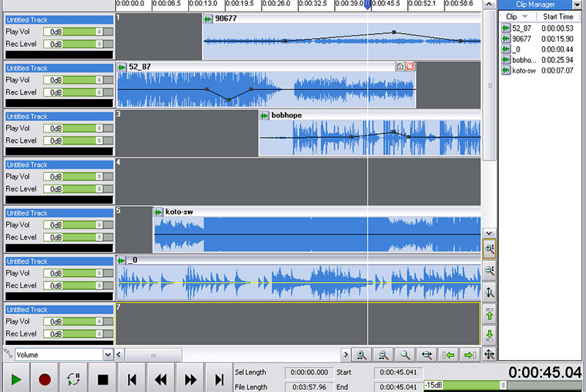Adjust track 1 Play Vol slider
Viewport: 586px width, 392px height.
click(100, 32)
